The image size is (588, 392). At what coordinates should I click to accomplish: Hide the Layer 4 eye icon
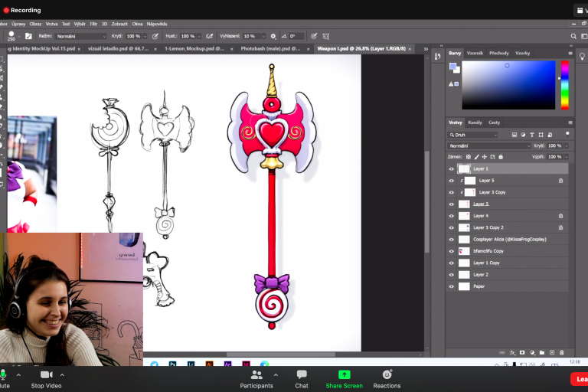pyautogui.click(x=451, y=216)
